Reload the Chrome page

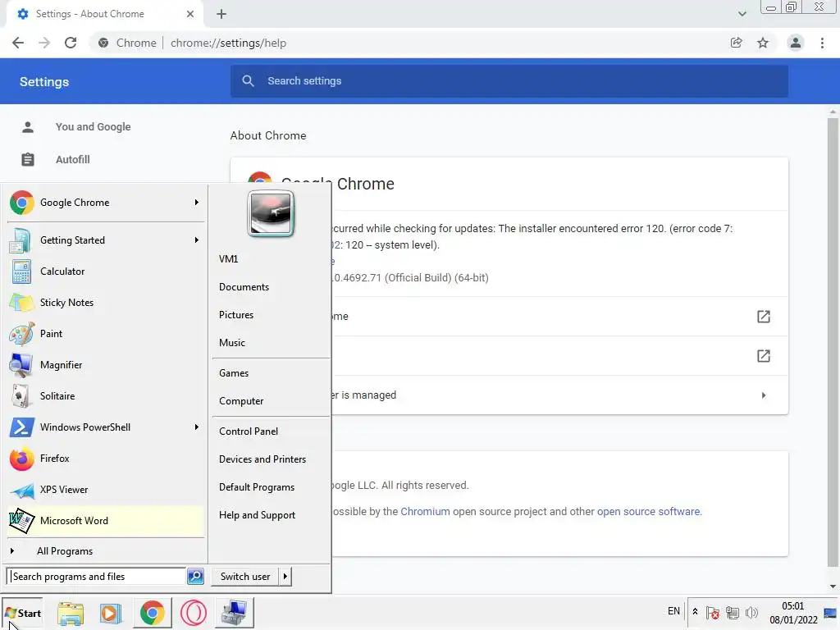point(71,43)
